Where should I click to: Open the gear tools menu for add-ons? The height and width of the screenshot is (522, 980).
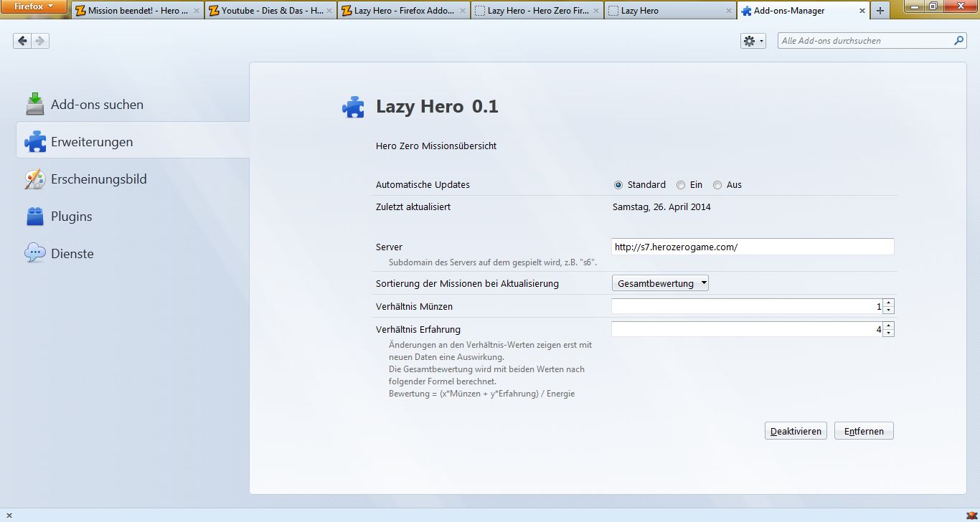pyautogui.click(x=753, y=41)
